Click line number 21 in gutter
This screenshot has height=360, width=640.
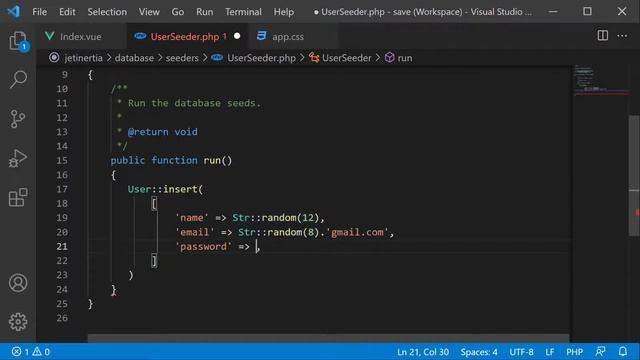click(62, 247)
